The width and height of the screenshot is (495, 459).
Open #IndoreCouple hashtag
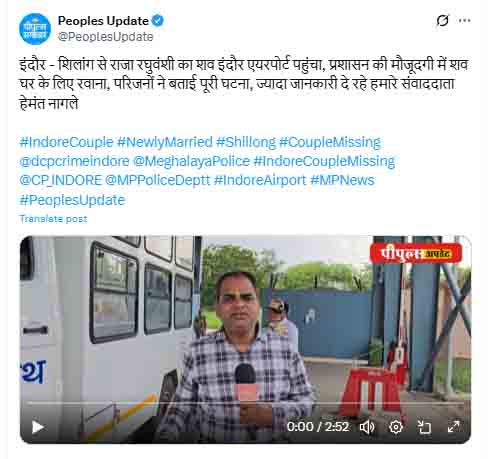[x=66, y=142]
